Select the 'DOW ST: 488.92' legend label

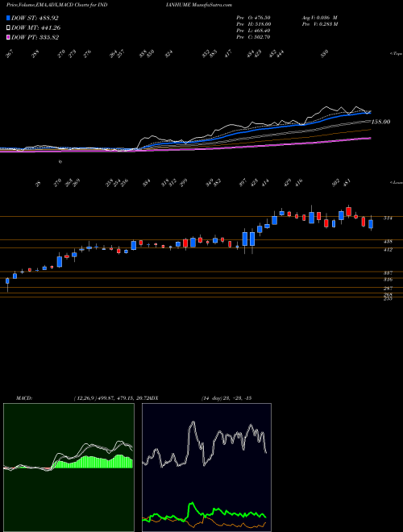35,18
